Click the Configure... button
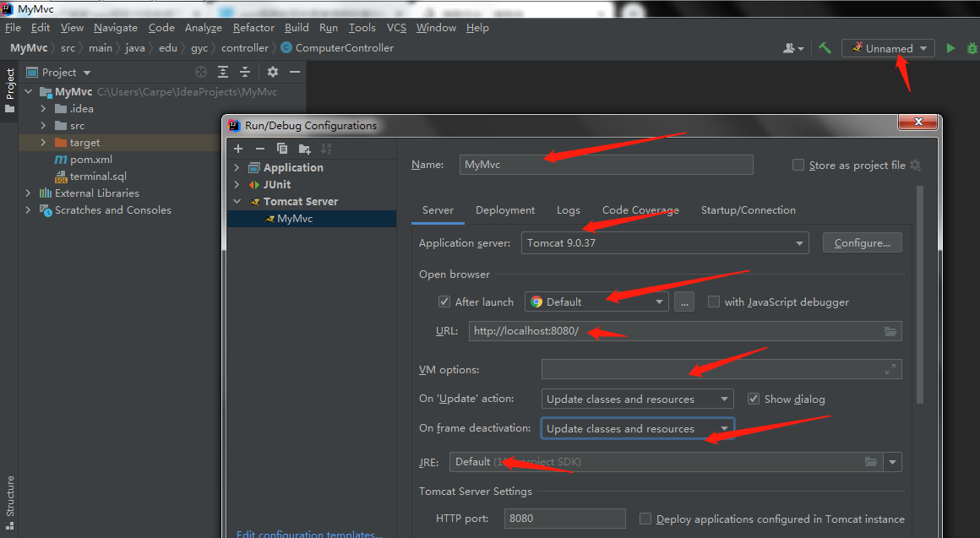The height and width of the screenshot is (538, 980). point(862,243)
